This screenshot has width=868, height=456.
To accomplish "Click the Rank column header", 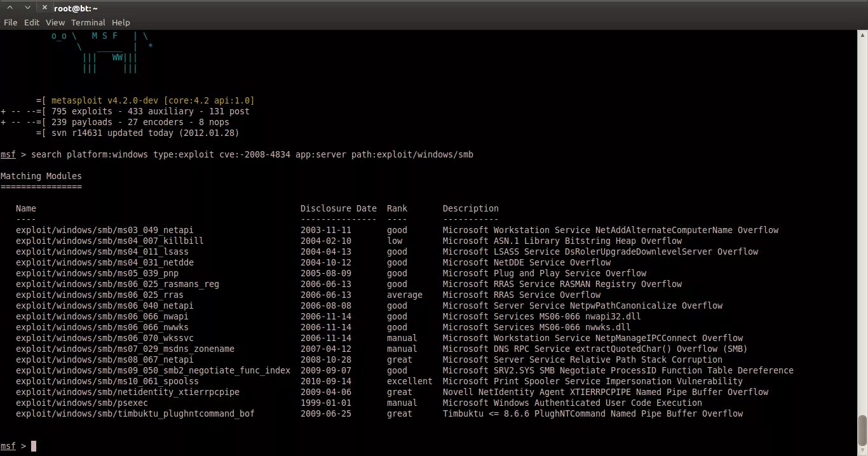I will click(397, 208).
